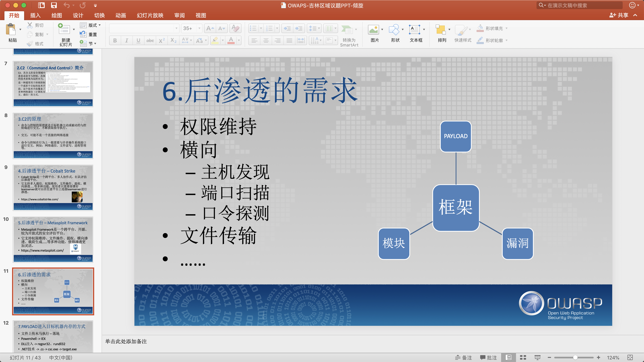
Task: Open the Transitions (切换) tab
Action: [99, 15]
